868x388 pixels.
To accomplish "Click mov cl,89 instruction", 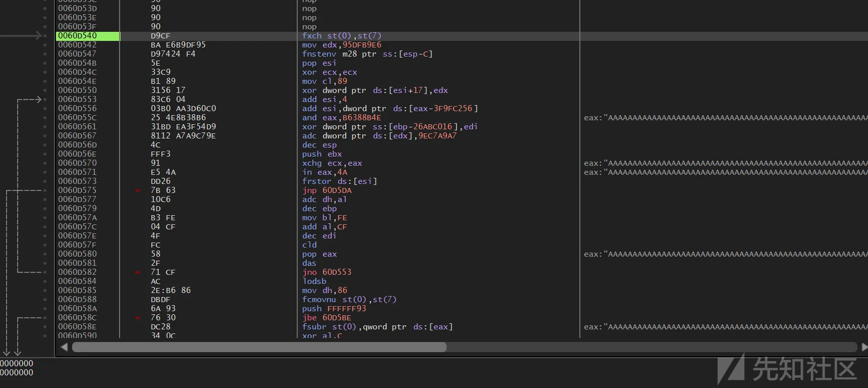I will [324, 81].
